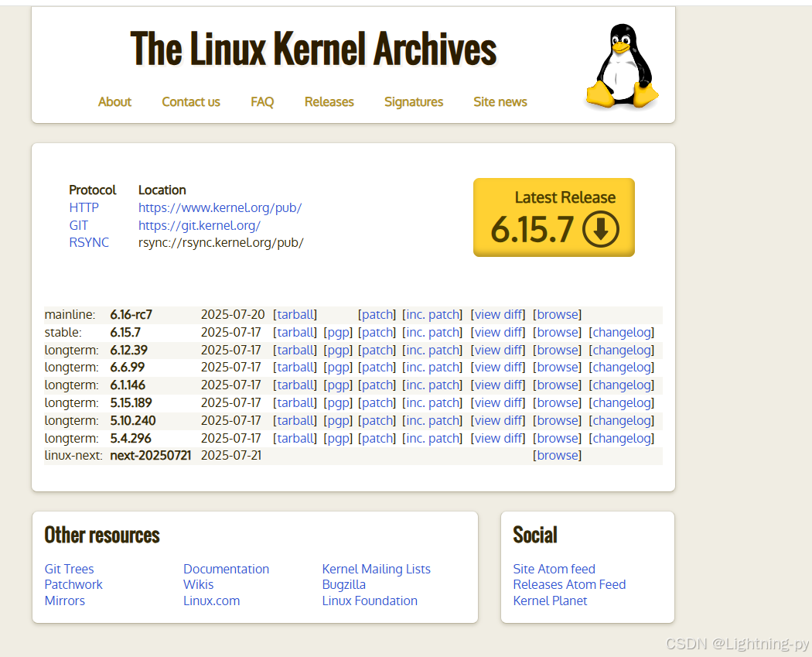
Task: Open the Mirrors resource link
Action: pyautogui.click(x=65, y=601)
